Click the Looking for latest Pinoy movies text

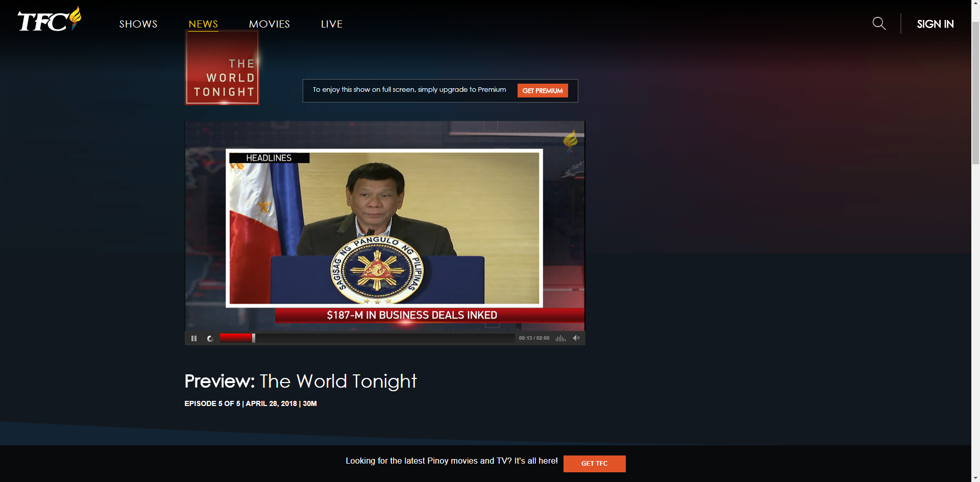pyautogui.click(x=452, y=461)
